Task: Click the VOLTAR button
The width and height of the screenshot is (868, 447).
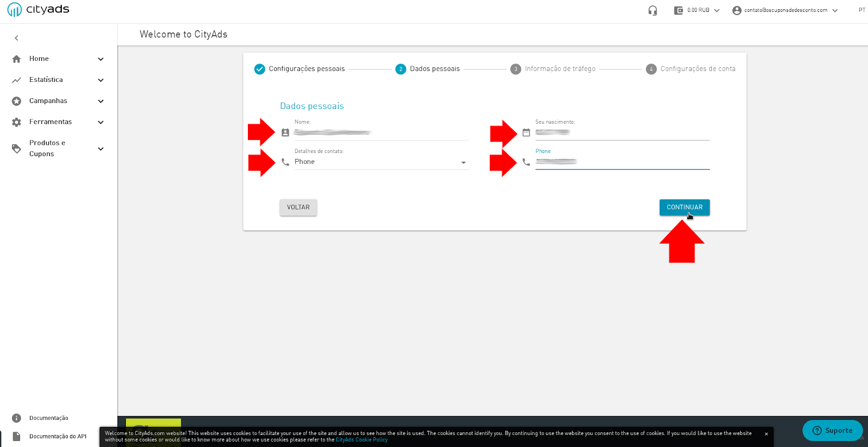Action: pos(298,207)
